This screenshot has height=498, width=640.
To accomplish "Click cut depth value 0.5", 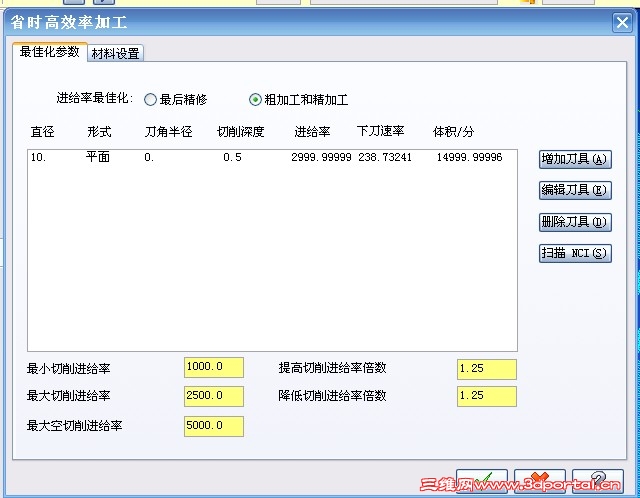I will click(x=232, y=158).
